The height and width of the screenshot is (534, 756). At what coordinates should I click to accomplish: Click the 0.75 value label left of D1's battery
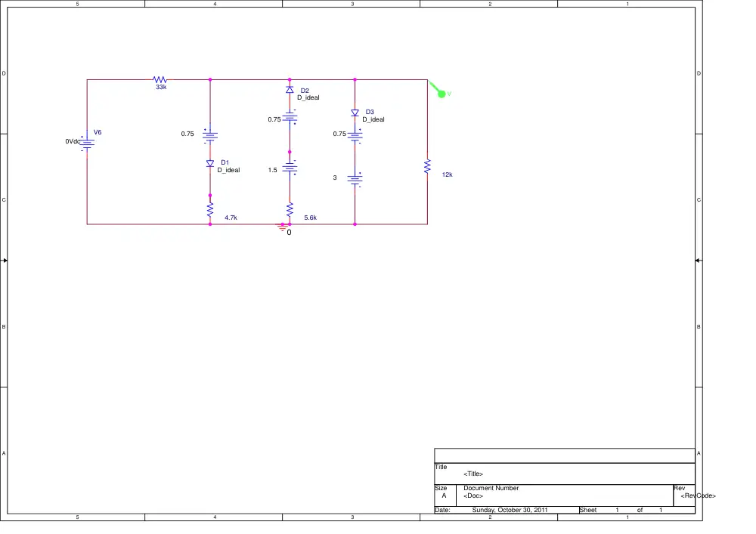point(187,134)
